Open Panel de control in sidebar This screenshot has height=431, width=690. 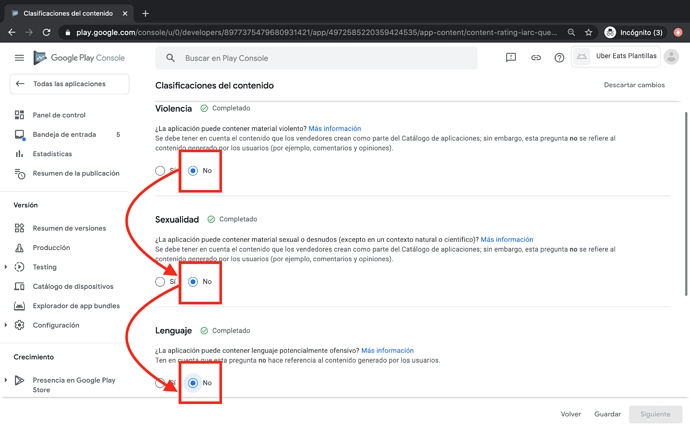59,115
